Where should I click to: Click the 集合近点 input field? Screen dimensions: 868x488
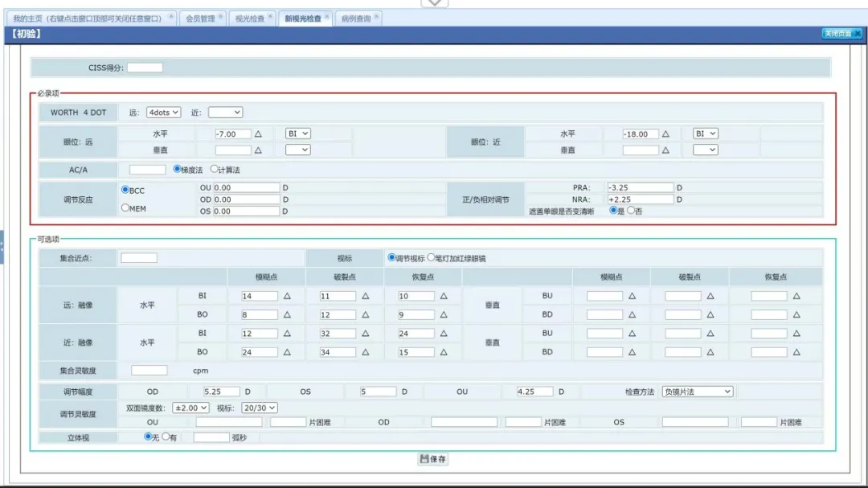click(x=139, y=258)
